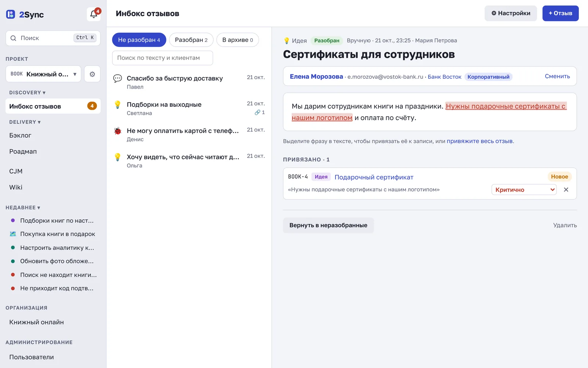
Task: Open the Критично importance dropdown
Action: click(524, 190)
